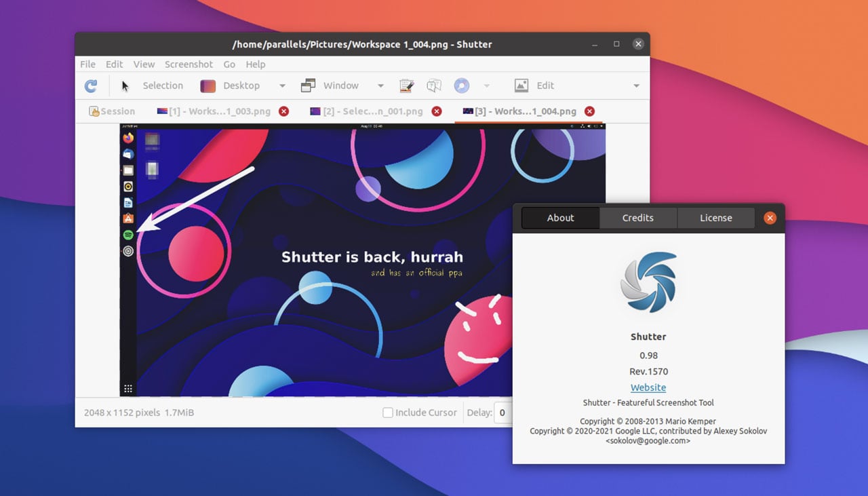Open the Website link
868x496 pixels.
[648, 387]
